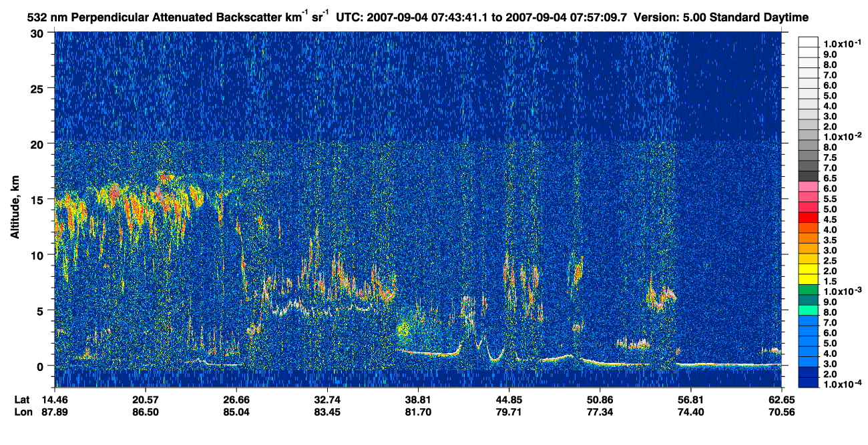Click the colorbar label 2.5
The width and height of the screenshot is (868, 445).
(x=831, y=261)
